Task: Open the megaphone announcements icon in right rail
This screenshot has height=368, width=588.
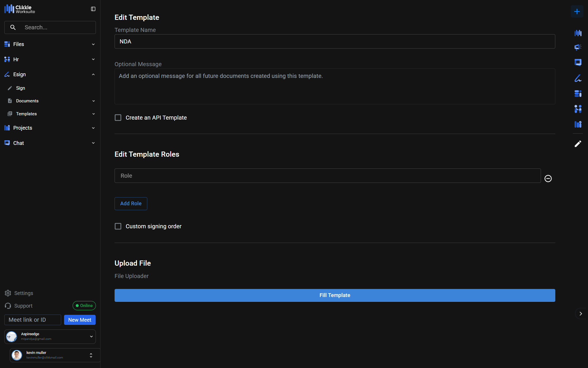Action: tap(578, 47)
